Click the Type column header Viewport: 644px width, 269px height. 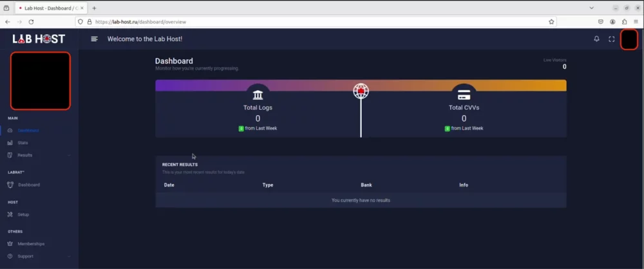tap(268, 185)
